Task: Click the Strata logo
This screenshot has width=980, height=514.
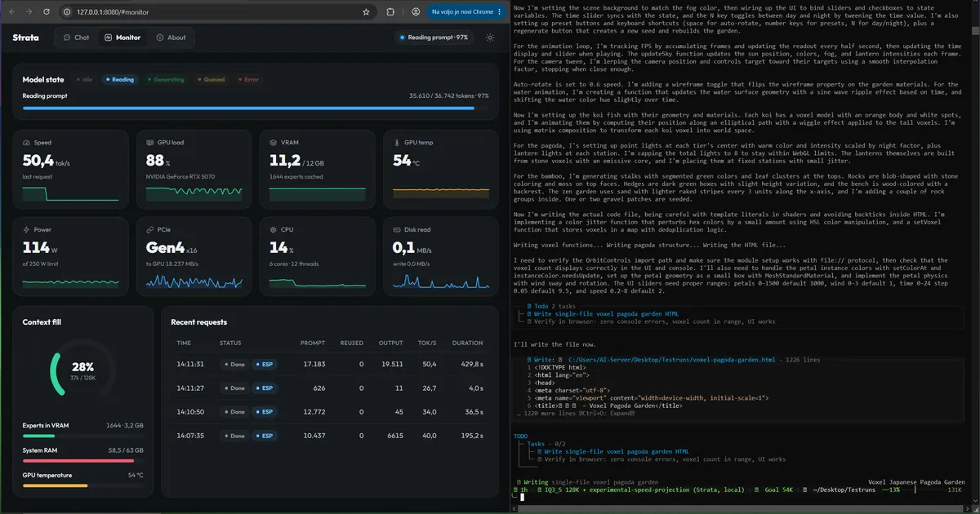Action: pyautogui.click(x=26, y=38)
